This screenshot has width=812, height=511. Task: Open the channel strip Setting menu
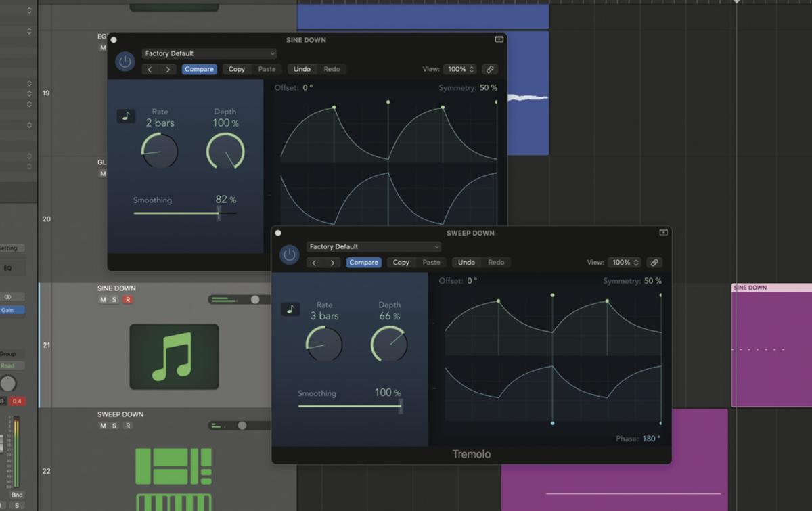pyautogui.click(x=9, y=248)
